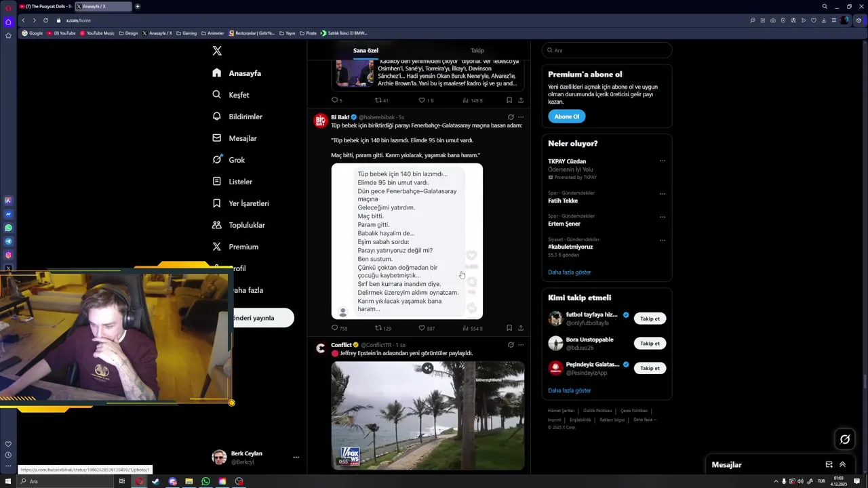Open Grok in the sidebar
This screenshot has width=868, height=488.
point(229,160)
